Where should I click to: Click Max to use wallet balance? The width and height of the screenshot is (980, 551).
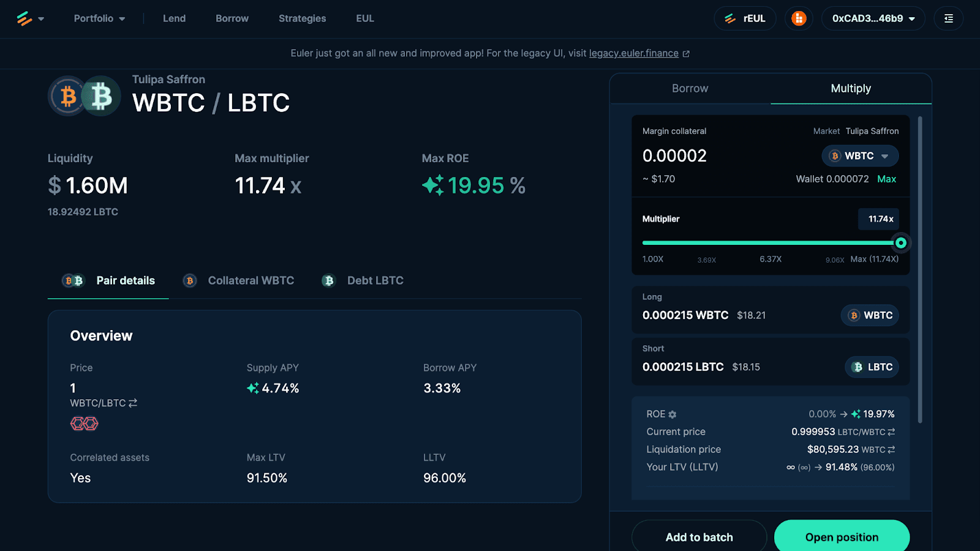[886, 179]
